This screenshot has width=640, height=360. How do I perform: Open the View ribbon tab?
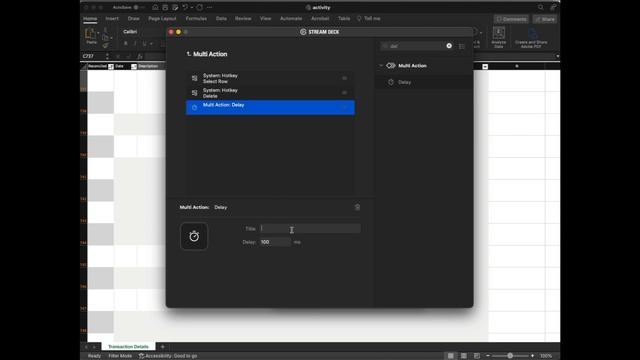(265, 18)
